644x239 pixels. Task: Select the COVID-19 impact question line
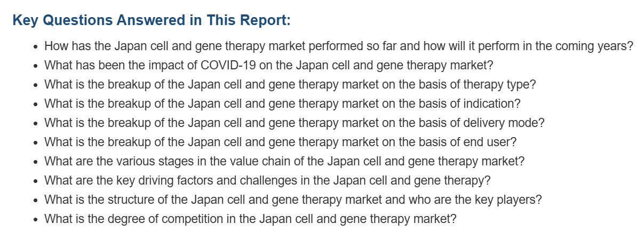point(268,65)
